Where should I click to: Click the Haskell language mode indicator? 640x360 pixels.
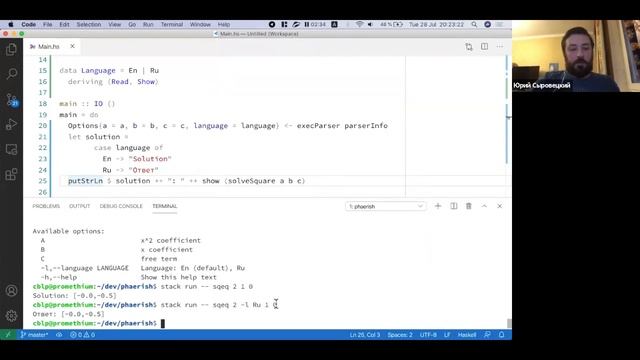point(467,335)
